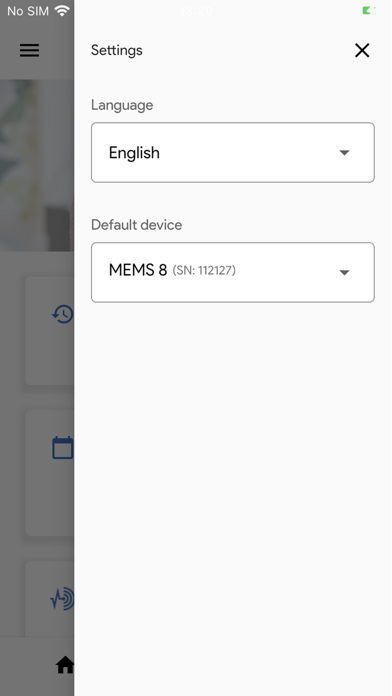Tap the pulse signal monitoring icon

(62, 599)
